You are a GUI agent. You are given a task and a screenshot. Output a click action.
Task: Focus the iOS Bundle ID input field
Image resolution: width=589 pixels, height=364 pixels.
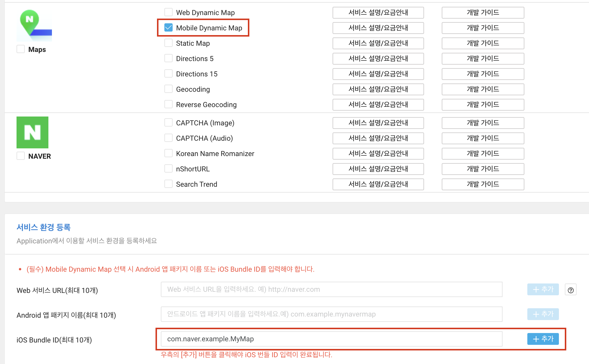pos(331,339)
